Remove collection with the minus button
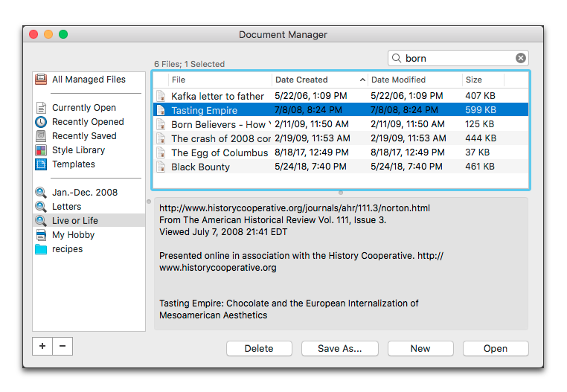Image resolution: width=567 pixels, height=392 pixels. pyautogui.click(x=63, y=346)
